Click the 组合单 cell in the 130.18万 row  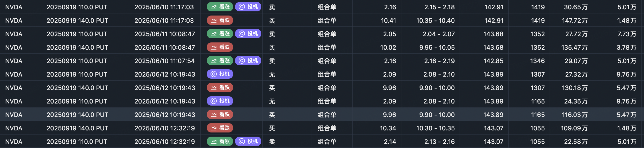[327, 88]
